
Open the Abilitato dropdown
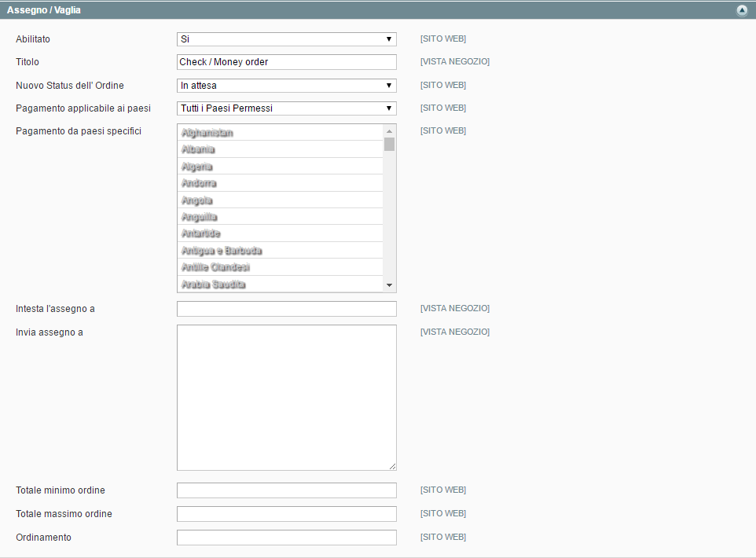286,39
